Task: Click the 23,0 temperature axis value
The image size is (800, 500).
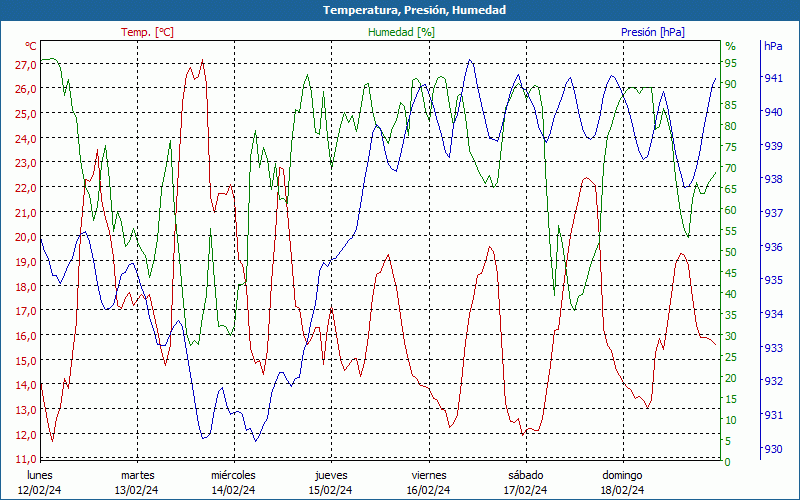Action: click(26, 163)
